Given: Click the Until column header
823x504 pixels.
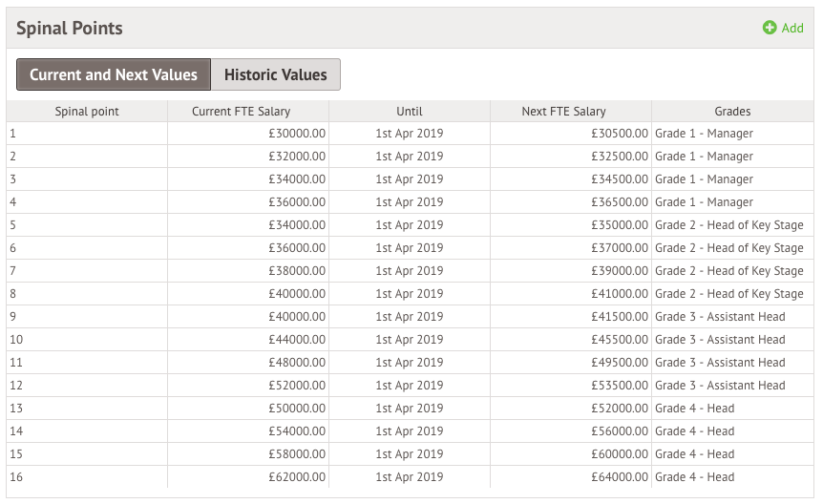Looking at the screenshot, I should [x=410, y=112].
